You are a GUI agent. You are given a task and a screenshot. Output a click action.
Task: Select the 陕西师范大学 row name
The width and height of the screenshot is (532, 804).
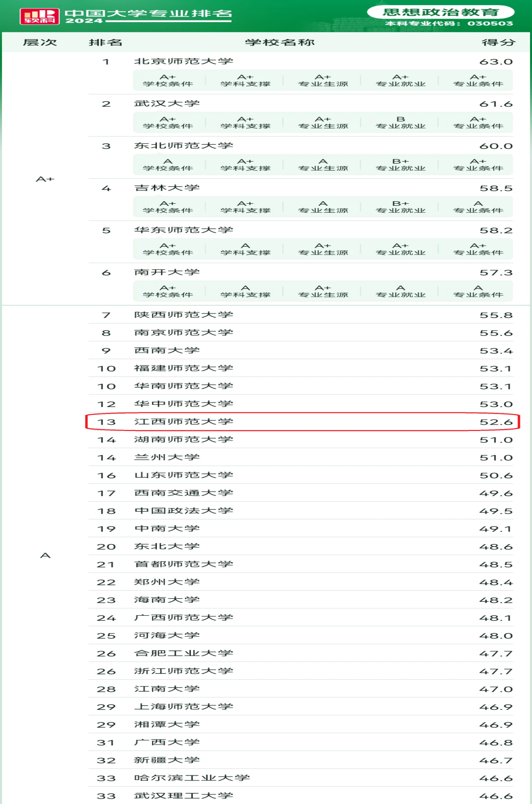click(184, 315)
